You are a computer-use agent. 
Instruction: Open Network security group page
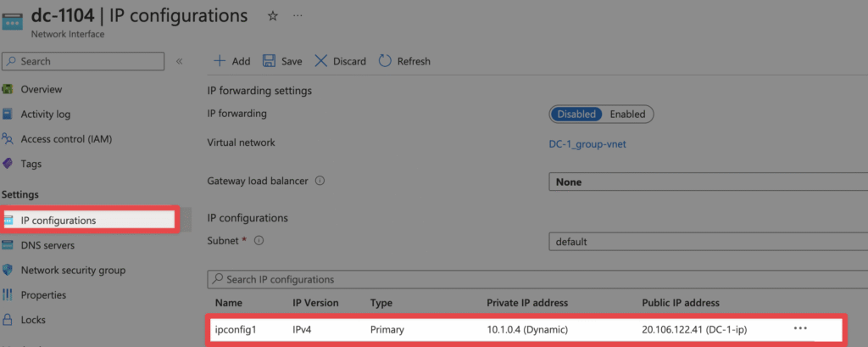coord(73,270)
